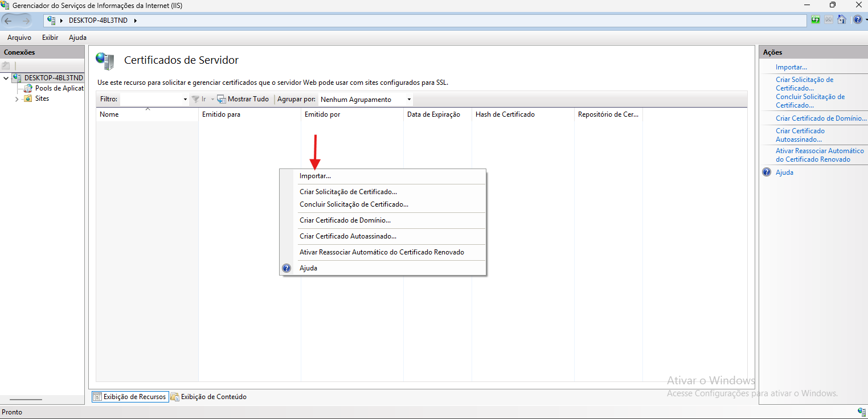Screen dimensions: 868x419
Task: Switch to Exibição de Conteúdo tab
Action: (x=209, y=397)
